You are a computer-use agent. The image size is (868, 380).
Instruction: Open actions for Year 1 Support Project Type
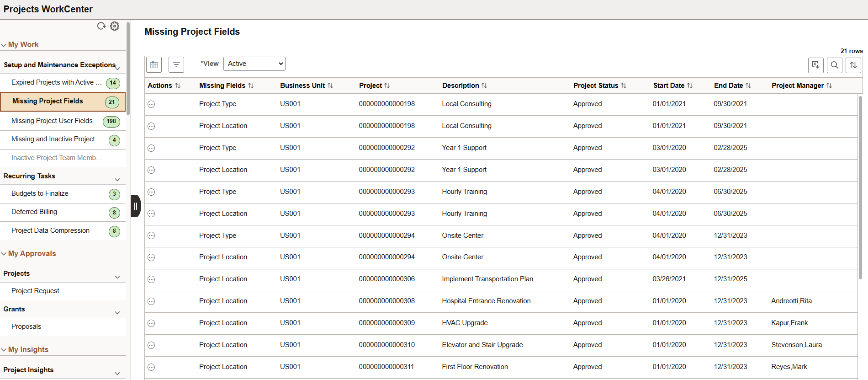pos(151,148)
